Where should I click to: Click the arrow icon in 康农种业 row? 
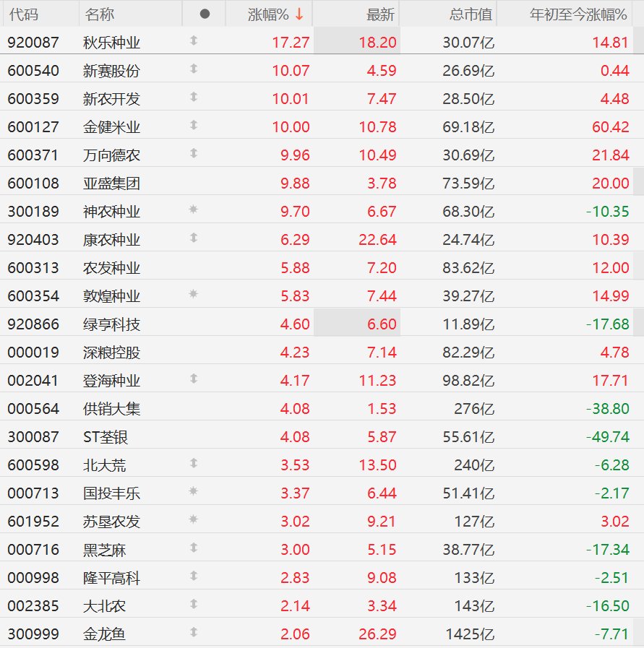(x=194, y=238)
